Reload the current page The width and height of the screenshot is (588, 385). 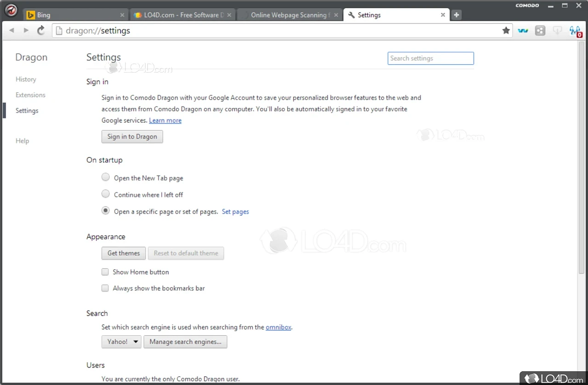pyautogui.click(x=40, y=30)
